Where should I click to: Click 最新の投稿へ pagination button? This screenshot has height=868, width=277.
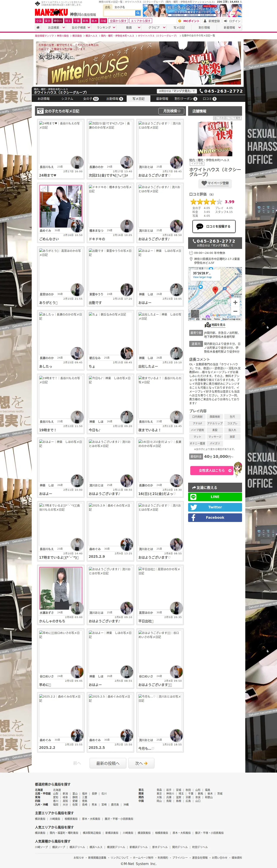tap(108, 763)
